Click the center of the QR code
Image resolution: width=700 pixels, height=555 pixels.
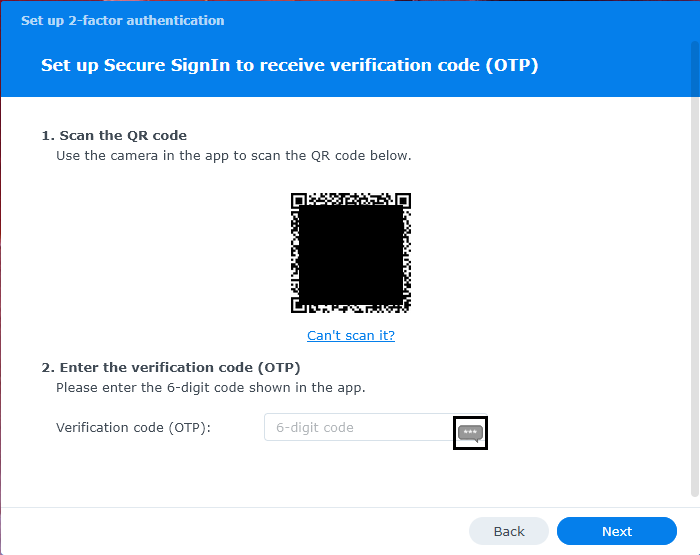[x=351, y=253]
